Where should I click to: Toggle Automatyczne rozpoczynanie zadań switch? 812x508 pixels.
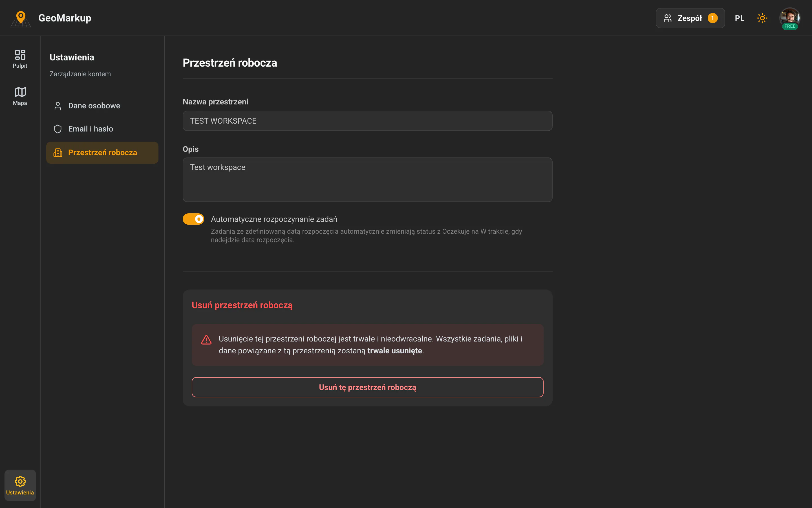193,219
